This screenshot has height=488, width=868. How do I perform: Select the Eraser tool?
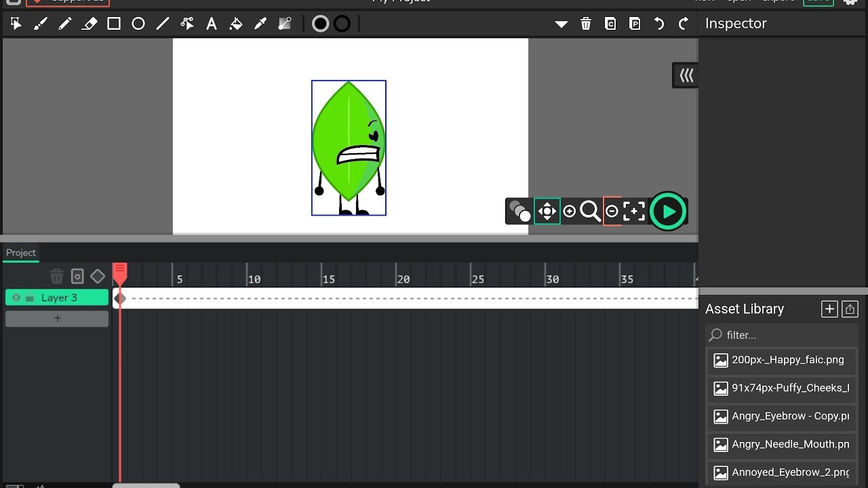90,24
